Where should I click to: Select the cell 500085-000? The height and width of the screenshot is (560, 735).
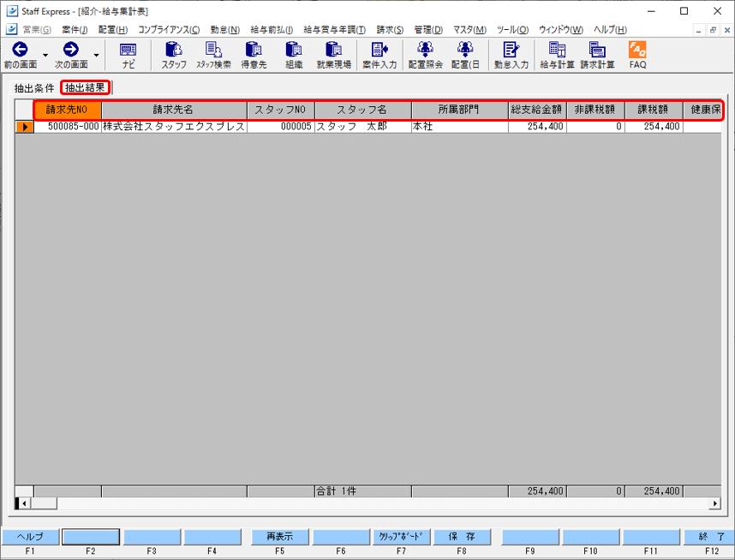(68, 127)
